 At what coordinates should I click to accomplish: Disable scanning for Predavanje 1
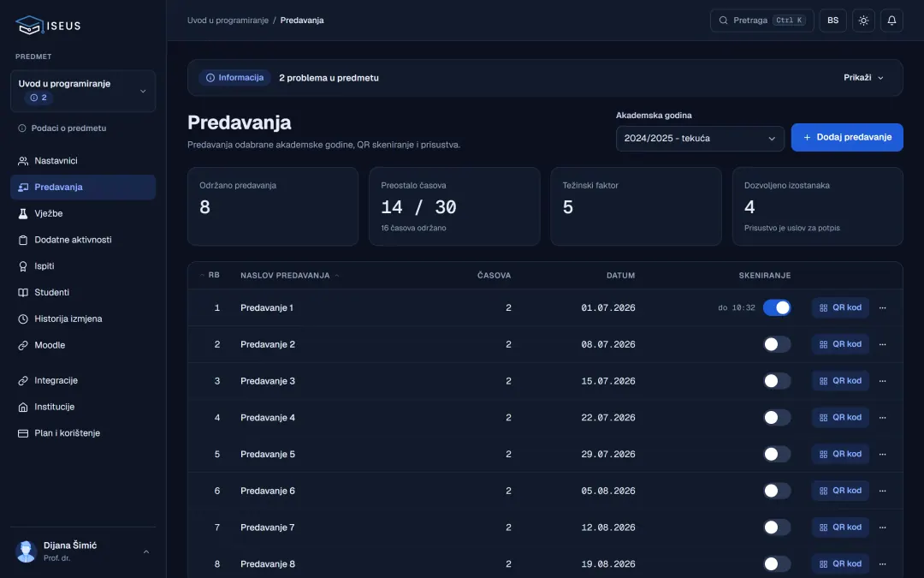777,308
